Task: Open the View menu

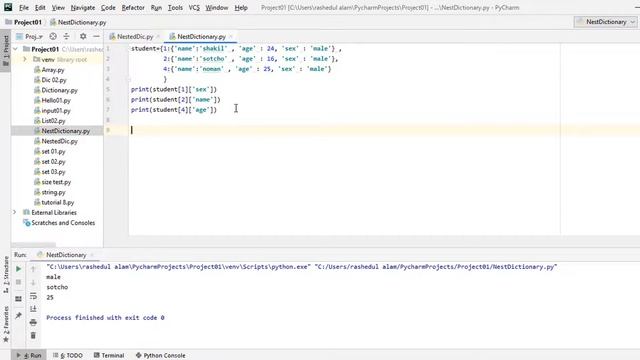Action: tap(58, 8)
